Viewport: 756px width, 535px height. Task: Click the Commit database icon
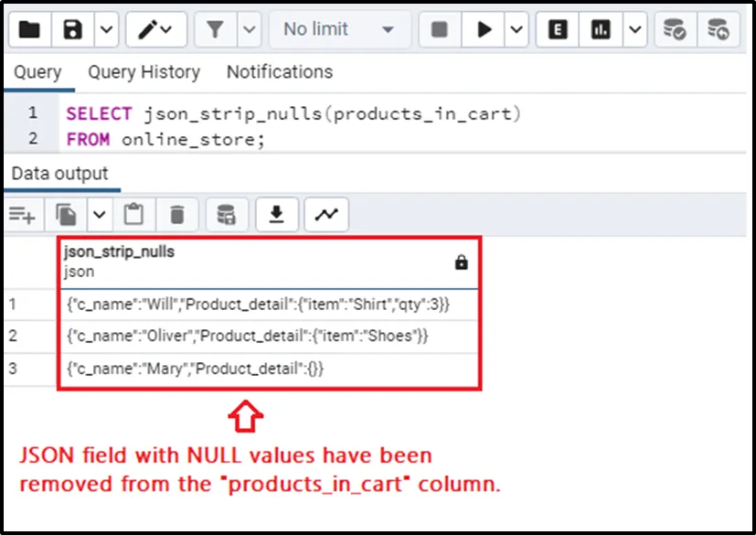coord(675,30)
